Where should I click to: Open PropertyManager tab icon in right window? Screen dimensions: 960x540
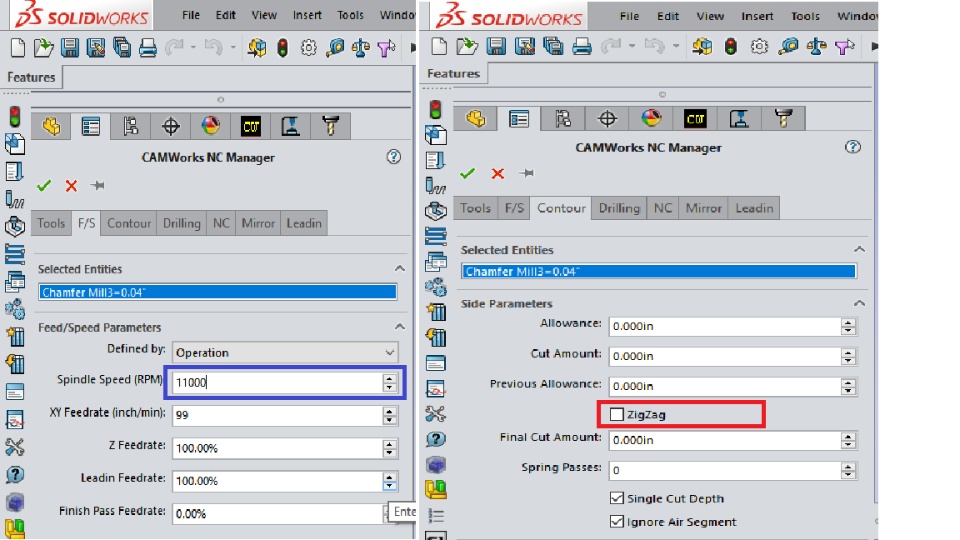point(519,118)
